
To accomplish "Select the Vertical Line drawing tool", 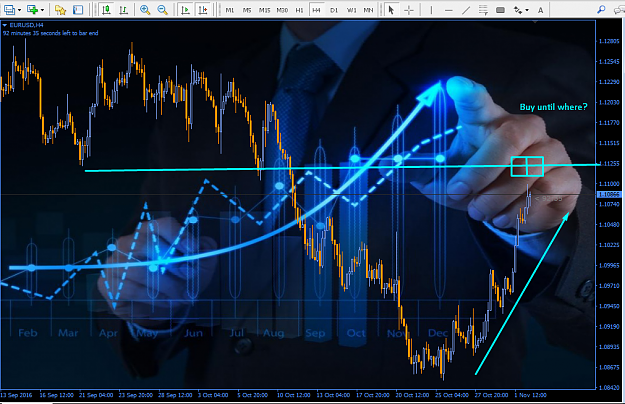I will [x=431, y=10].
